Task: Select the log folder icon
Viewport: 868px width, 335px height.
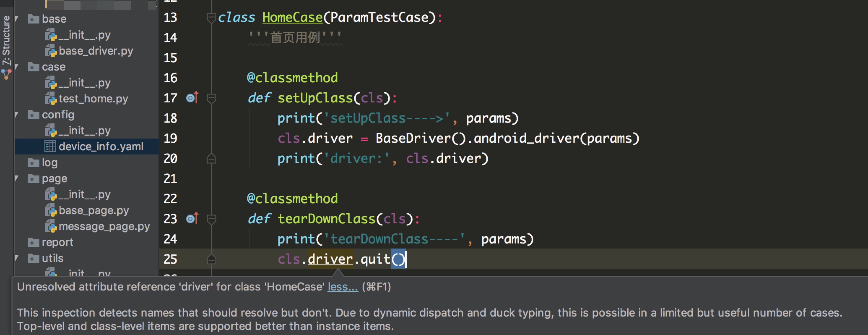Action: pos(33,163)
